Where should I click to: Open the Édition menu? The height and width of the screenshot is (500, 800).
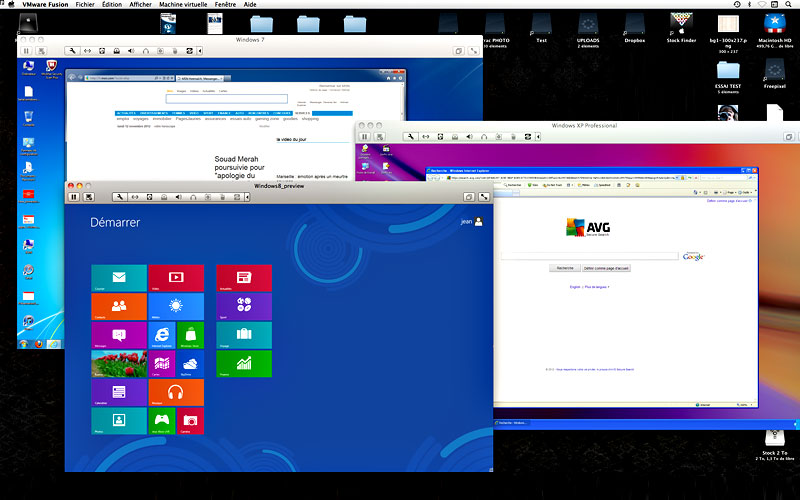112,4
